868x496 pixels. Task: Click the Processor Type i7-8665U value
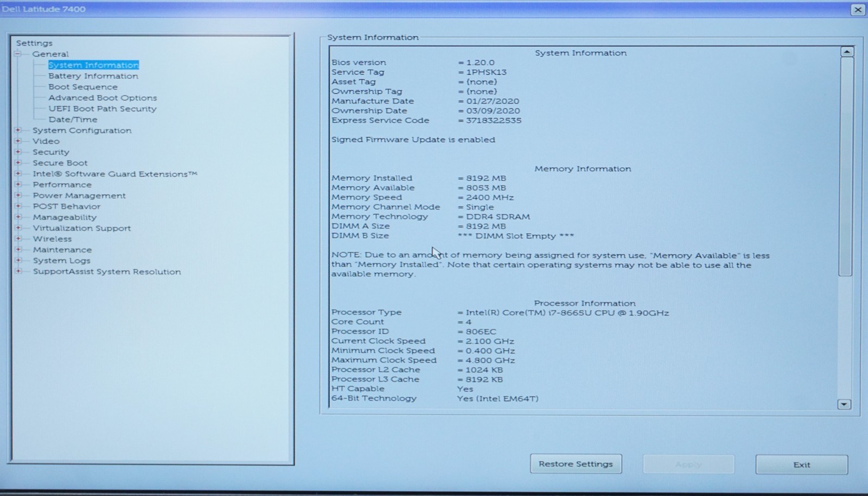567,313
